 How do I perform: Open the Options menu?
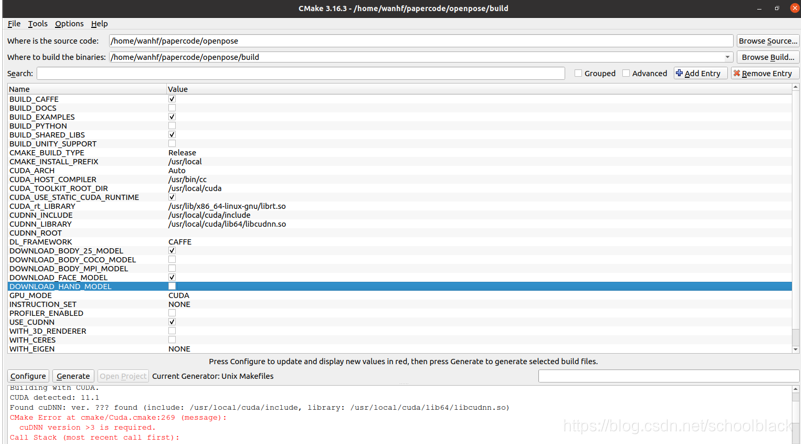pyautogui.click(x=69, y=24)
